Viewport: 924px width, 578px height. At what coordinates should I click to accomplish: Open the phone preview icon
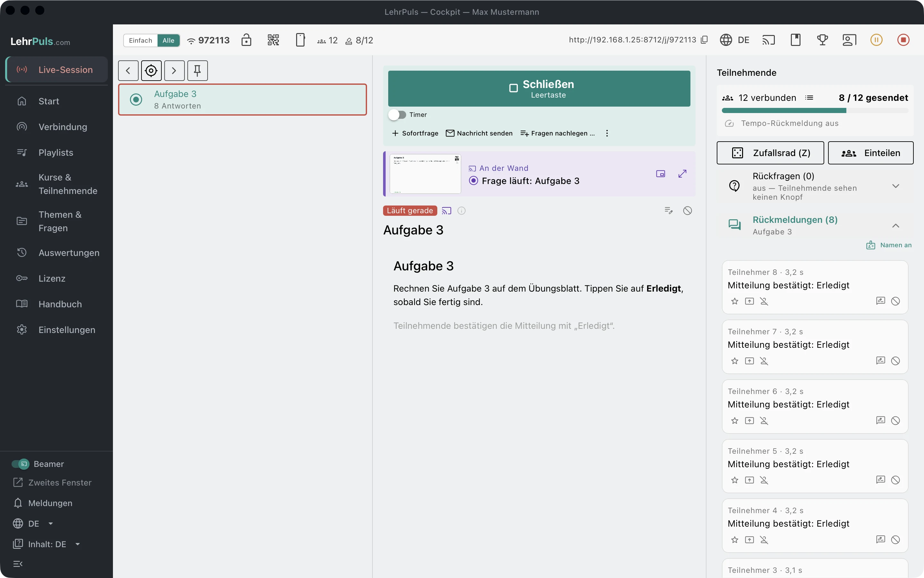pos(300,40)
